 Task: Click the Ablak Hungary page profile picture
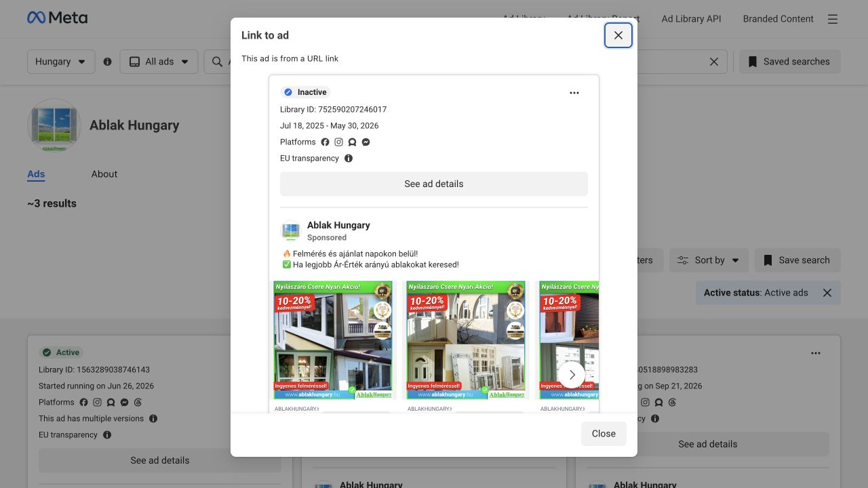pos(54,125)
